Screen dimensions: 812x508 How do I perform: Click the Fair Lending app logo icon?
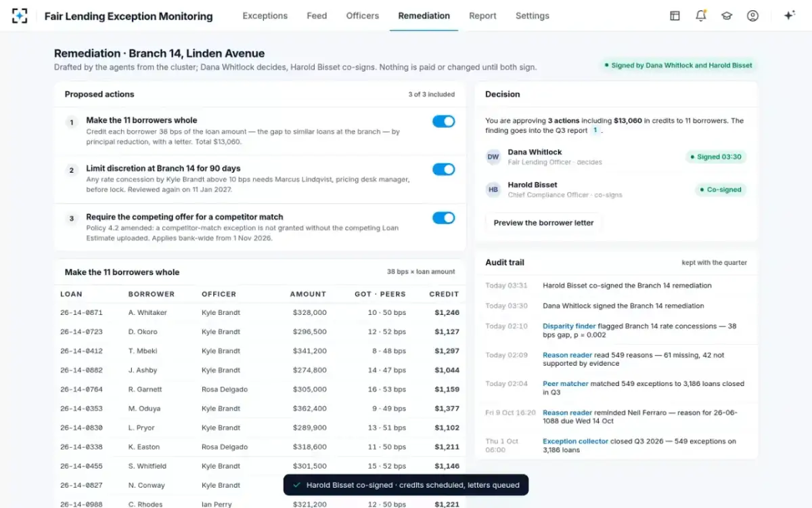(20, 16)
